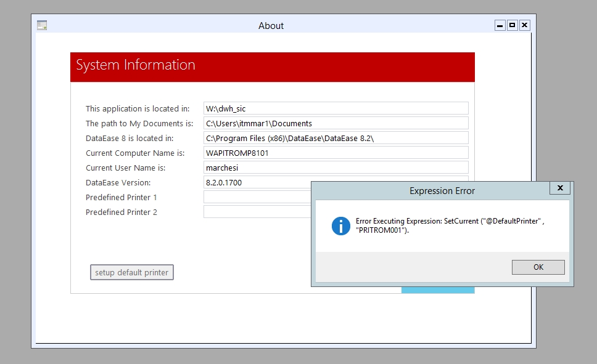Click the computer name field WAPITROMP8101
The height and width of the screenshot is (364, 597).
click(x=336, y=153)
